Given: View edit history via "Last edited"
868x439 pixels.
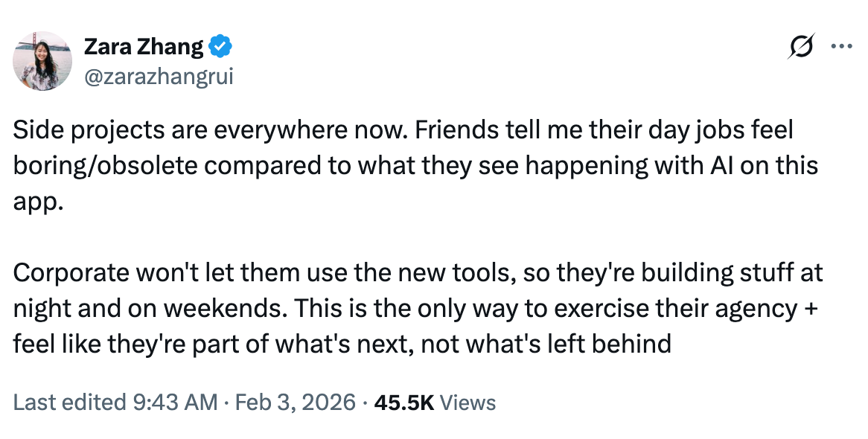Looking at the screenshot, I should pyautogui.click(x=68, y=403).
